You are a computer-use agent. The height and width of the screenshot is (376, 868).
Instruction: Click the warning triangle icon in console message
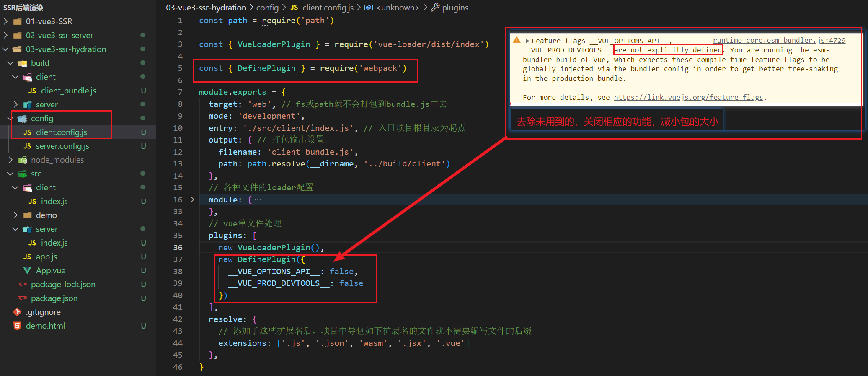(517, 40)
